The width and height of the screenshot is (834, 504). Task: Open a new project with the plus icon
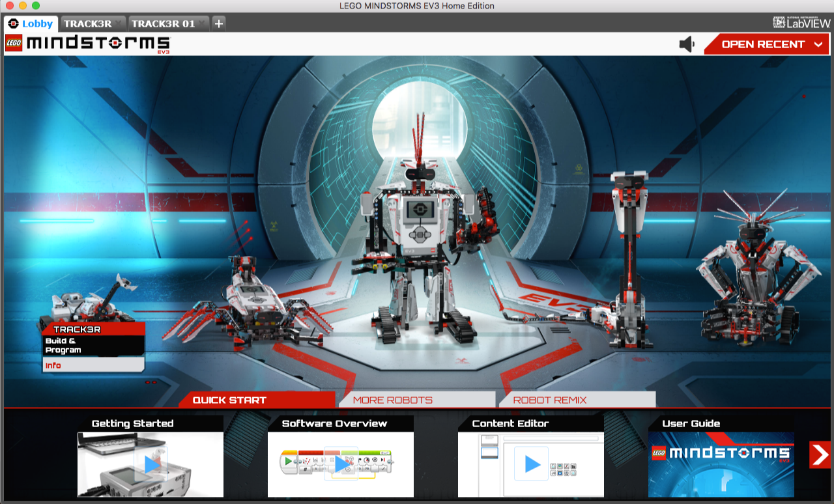(218, 23)
